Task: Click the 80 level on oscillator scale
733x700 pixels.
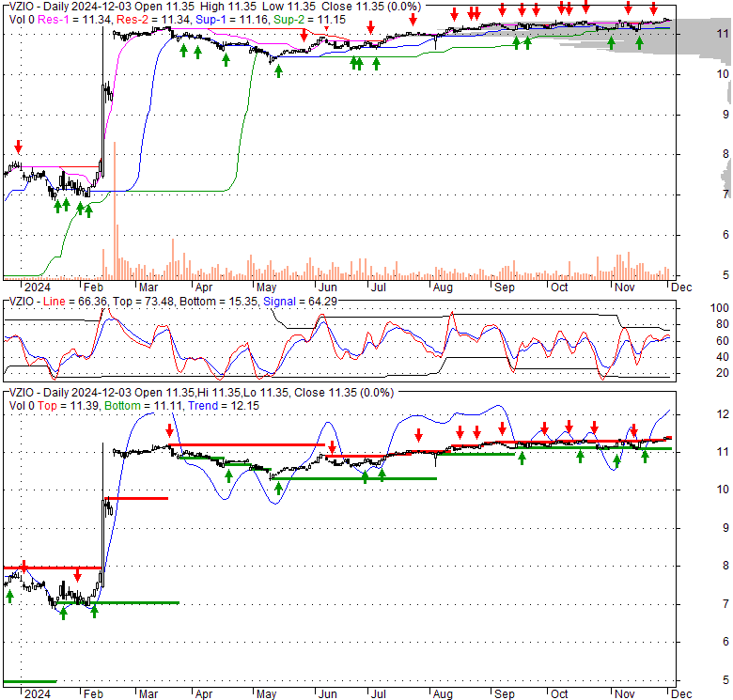Action: point(723,324)
